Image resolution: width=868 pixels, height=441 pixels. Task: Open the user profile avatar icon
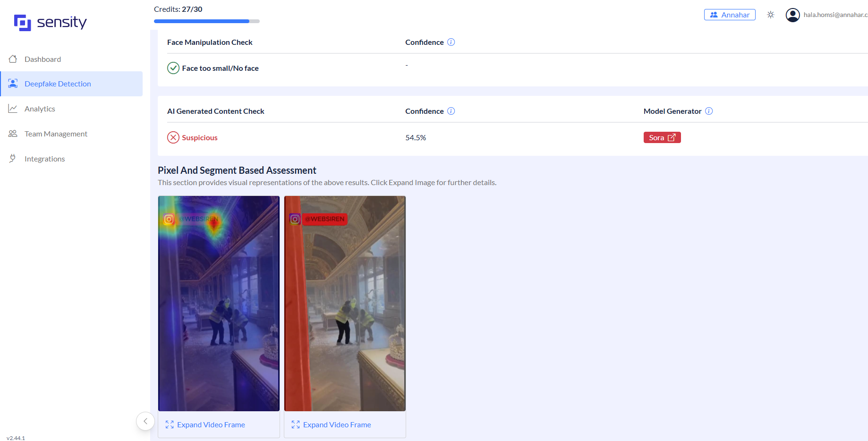pyautogui.click(x=792, y=15)
